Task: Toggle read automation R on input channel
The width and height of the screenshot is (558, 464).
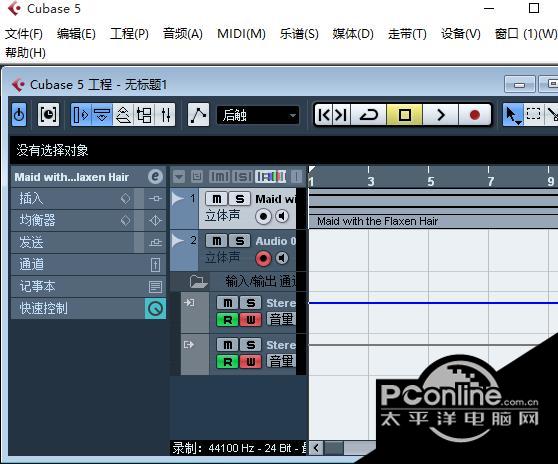Action: tap(227, 320)
